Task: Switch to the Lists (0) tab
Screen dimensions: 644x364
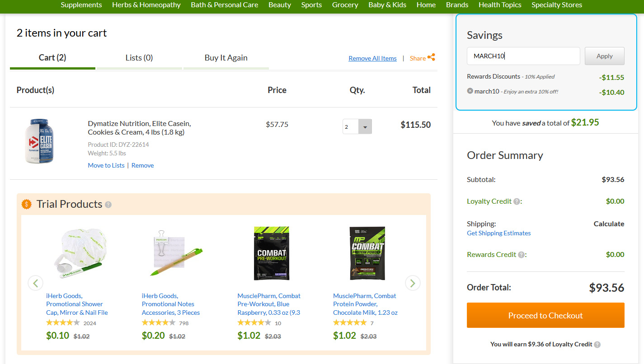Action: pyautogui.click(x=139, y=58)
